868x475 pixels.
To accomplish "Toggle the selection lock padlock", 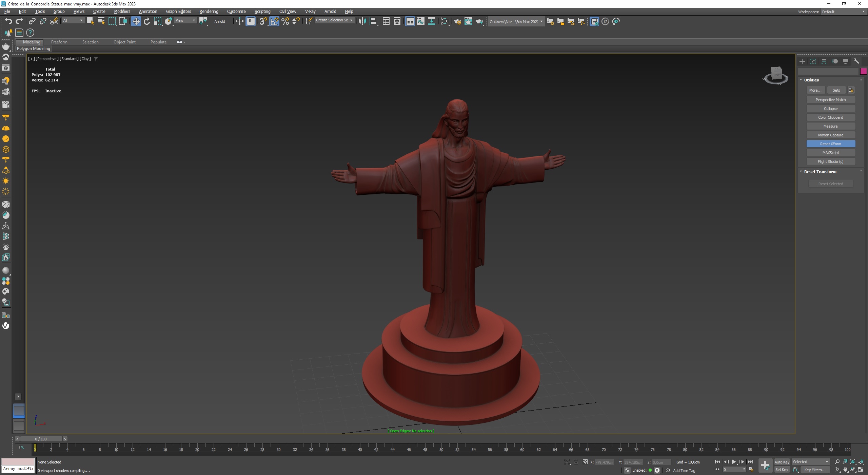I will coord(576,462).
